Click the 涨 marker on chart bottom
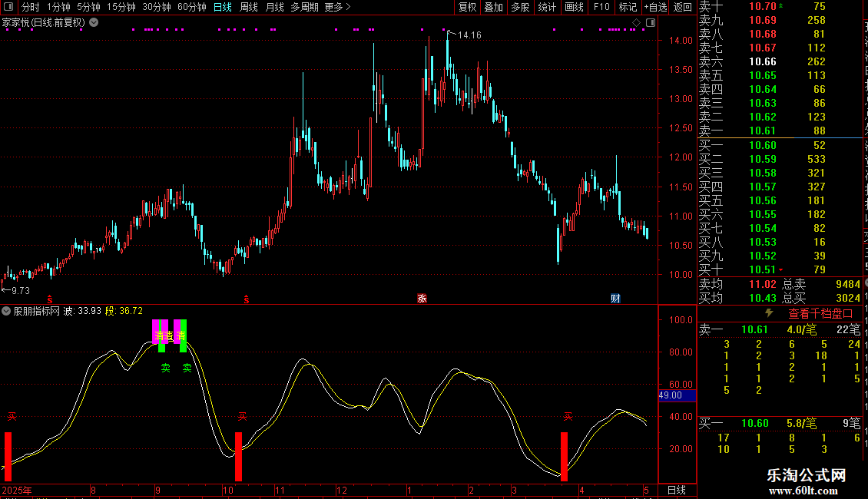This screenshot has width=868, height=499. tap(422, 298)
